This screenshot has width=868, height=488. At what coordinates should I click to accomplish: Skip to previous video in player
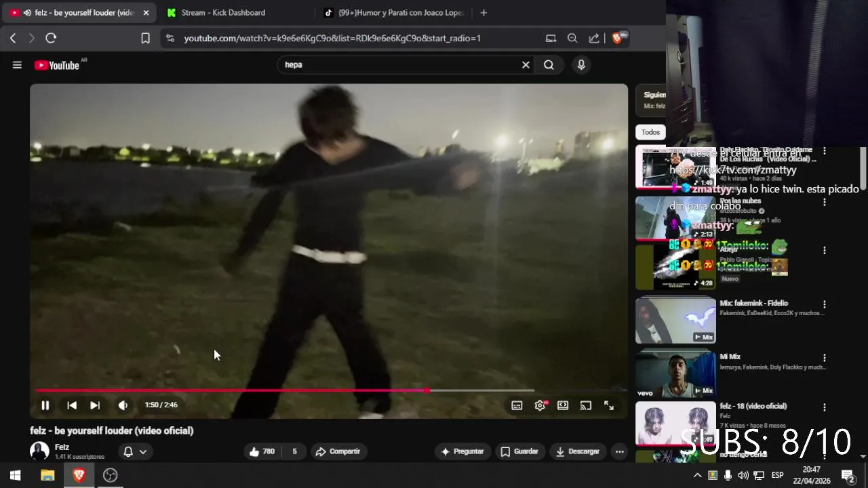click(72, 405)
